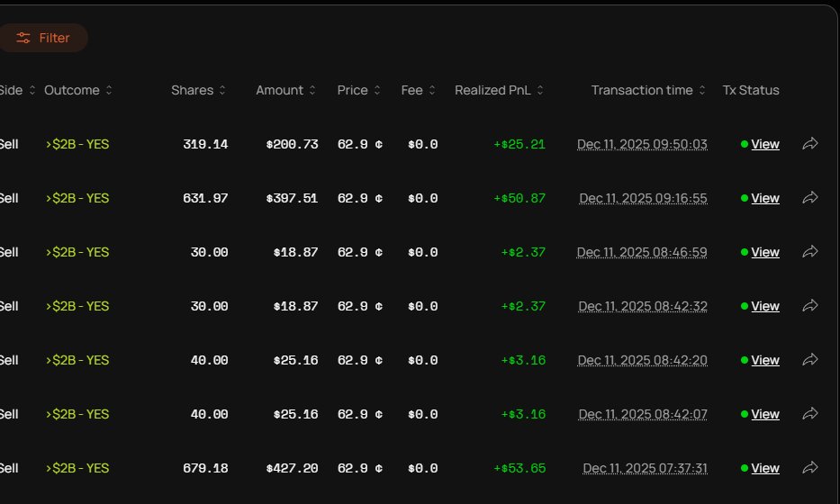This screenshot has width=840, height=504.
Task: Sort by Transaction time column header
Action: tap(648, 91)
